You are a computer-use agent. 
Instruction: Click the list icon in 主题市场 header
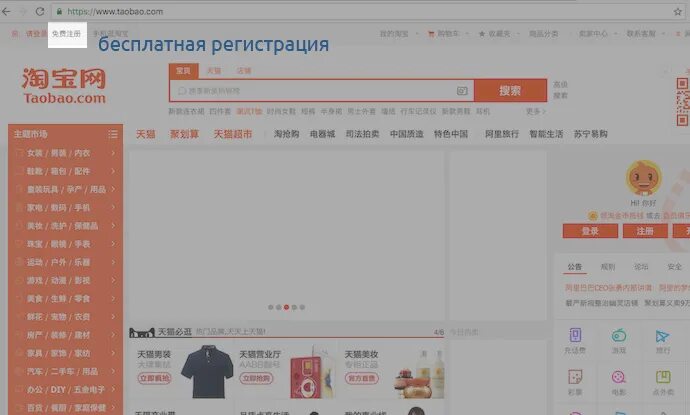point(113,134)
